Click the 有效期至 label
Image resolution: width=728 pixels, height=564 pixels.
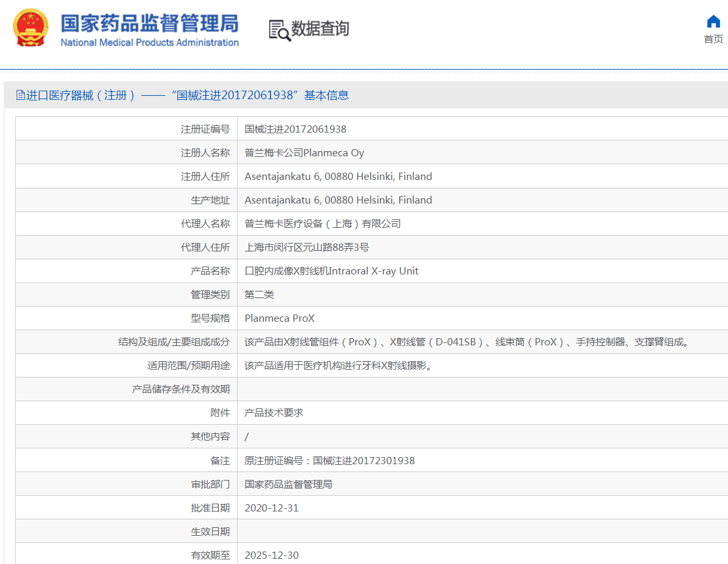click(210, 555)
